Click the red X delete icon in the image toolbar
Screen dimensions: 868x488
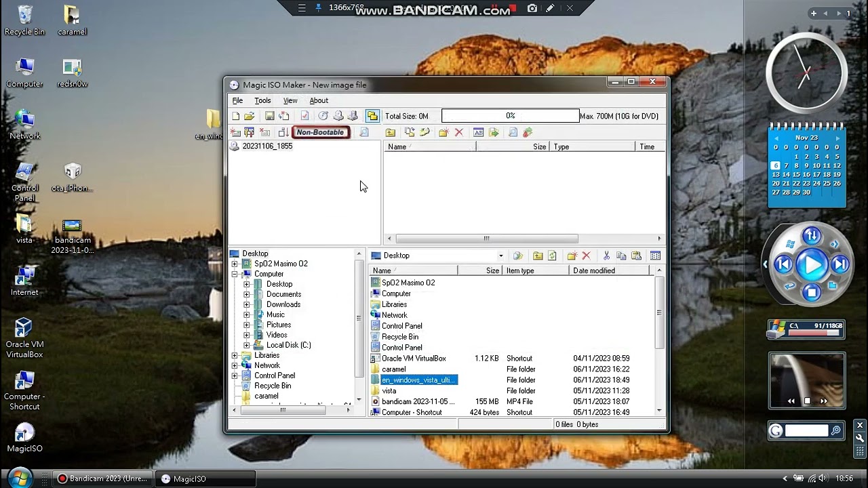click(459, 132)
